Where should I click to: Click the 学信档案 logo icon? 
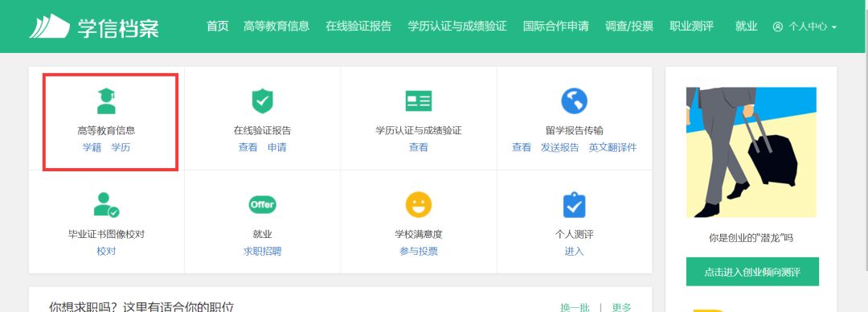tap(50, 26)
